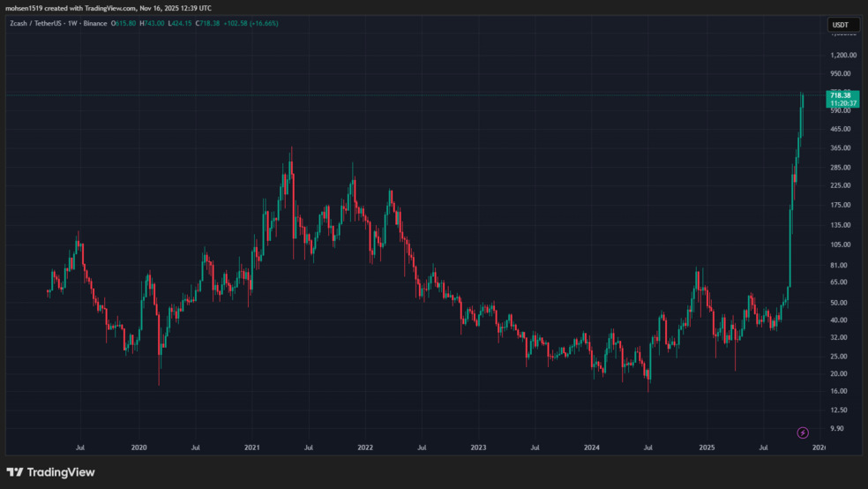Image resolution: width=868 pixels, height=489 pixels.
Task: Open the USDT currency selector
Action: click(842, 25)
